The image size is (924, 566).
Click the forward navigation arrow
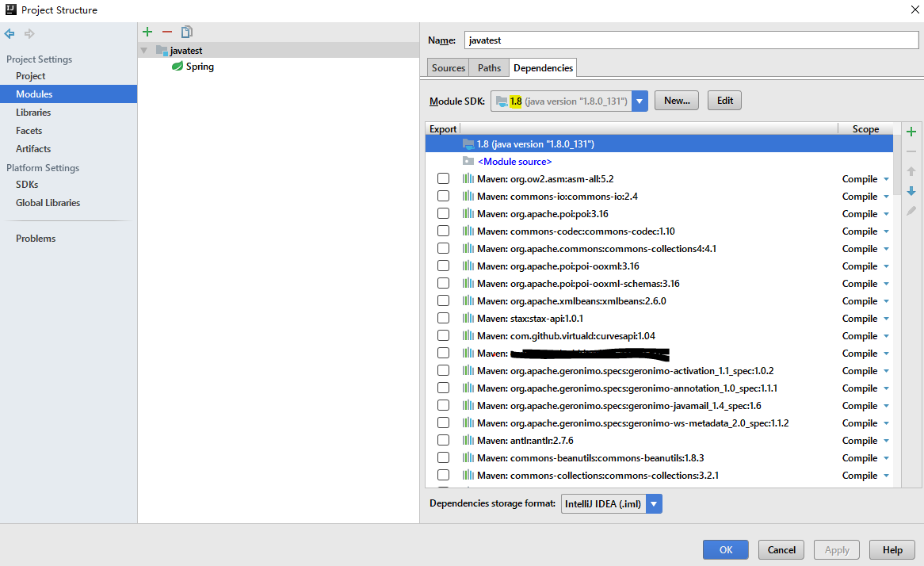click(x=29, y=33)
